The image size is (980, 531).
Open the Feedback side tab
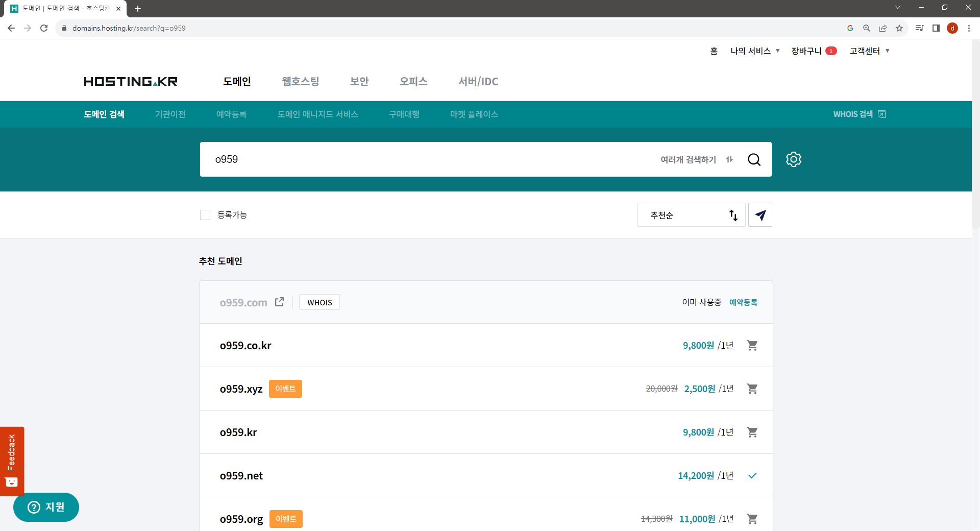12,461
